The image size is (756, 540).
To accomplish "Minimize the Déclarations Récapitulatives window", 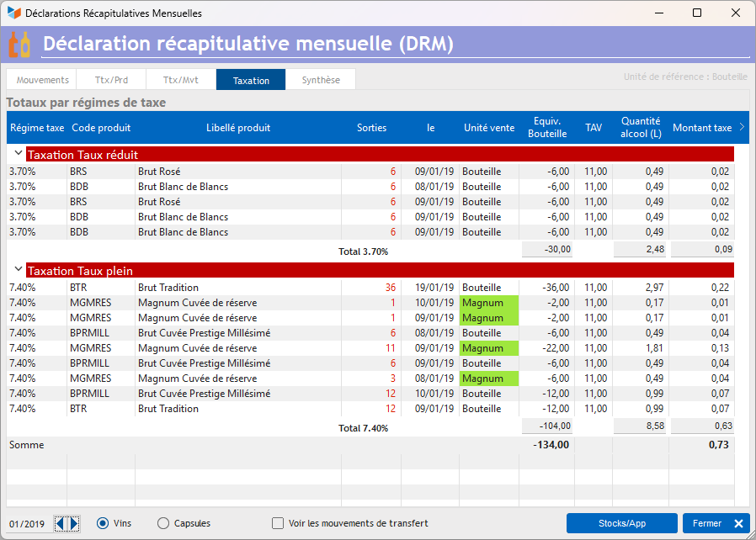I will coord(659,13).
